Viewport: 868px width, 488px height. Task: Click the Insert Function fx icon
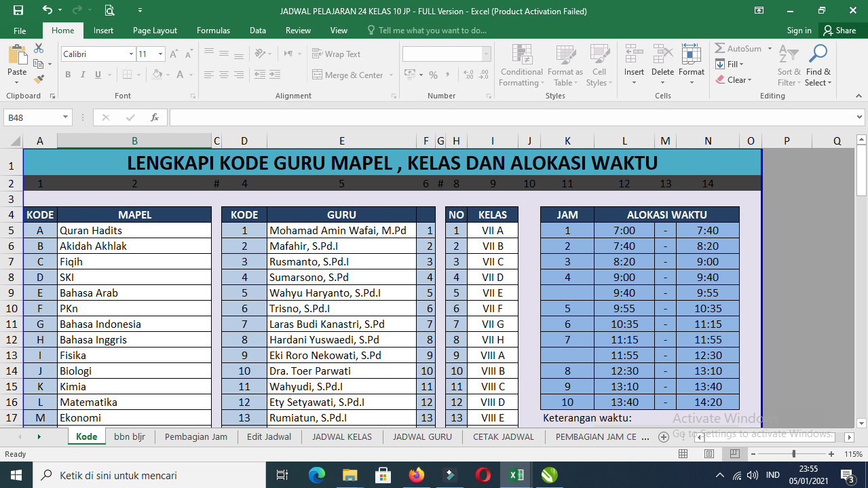(155, 117)
